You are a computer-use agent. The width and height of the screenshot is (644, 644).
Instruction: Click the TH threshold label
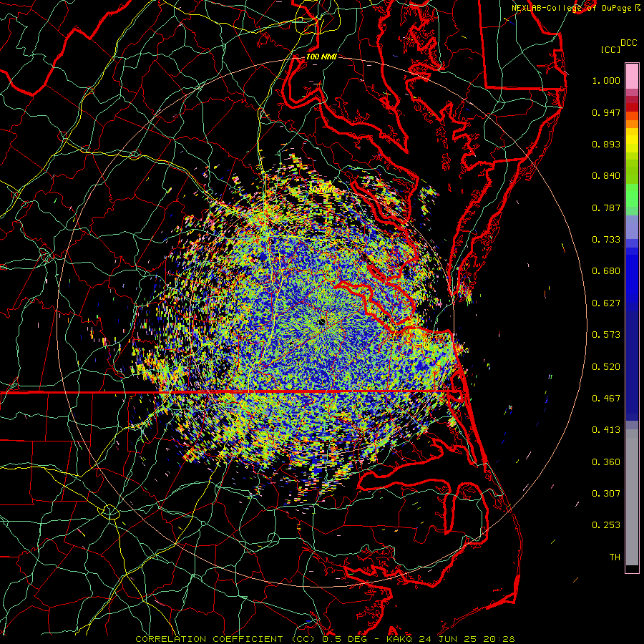point(615,557)
